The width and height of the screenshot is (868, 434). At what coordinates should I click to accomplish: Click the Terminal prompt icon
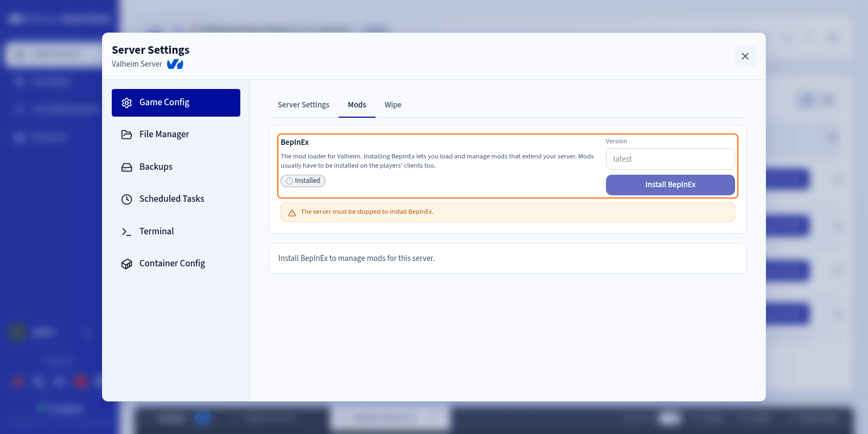126,232
